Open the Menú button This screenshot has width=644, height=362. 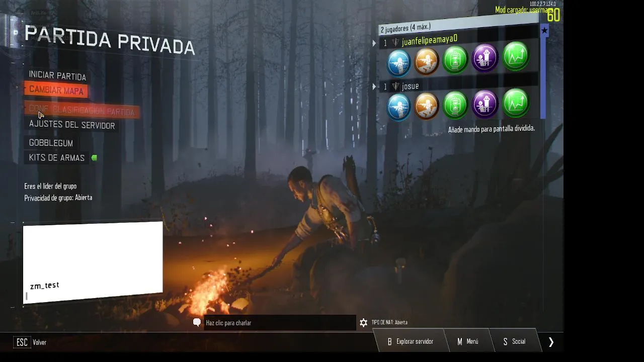tap(467, 341)
